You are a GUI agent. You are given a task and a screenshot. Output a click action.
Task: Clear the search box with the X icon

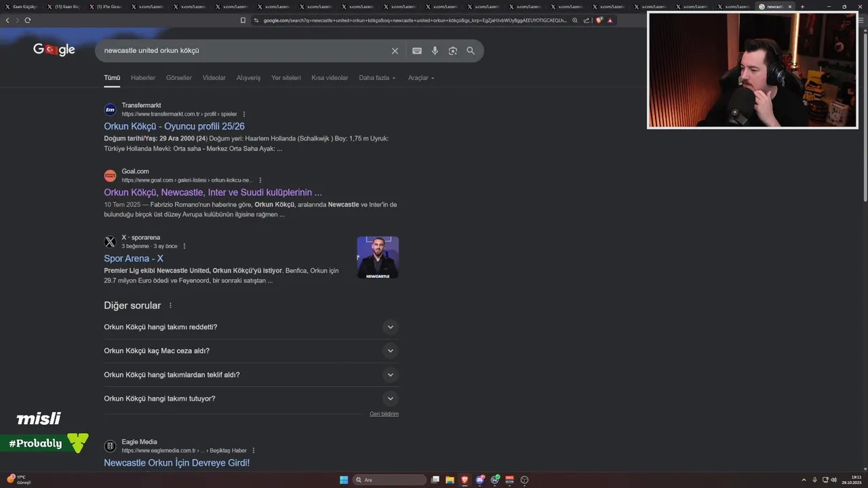coord(395,51)
